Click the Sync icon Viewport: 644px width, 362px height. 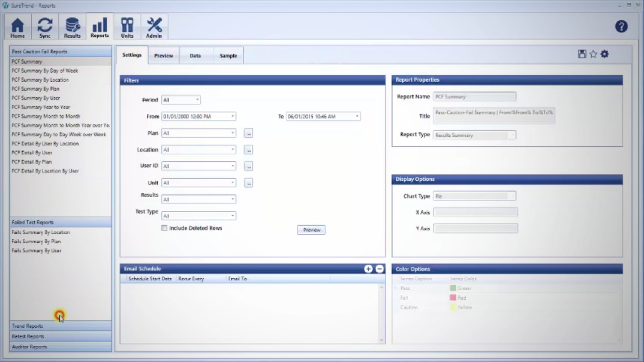(45, 27)
